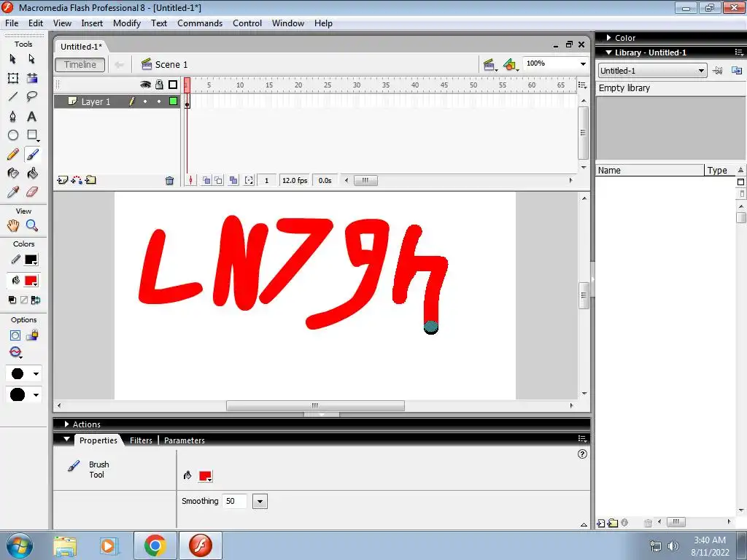Screen dimensions: 747x560
Task: Toggle Layer 1 visibility dot
Action: 145,101
